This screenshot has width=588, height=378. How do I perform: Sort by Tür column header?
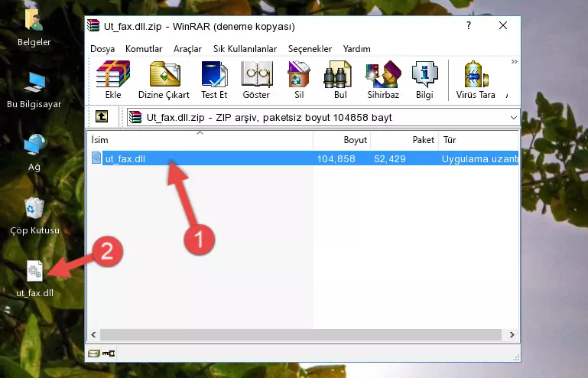[x=479, y=139]
